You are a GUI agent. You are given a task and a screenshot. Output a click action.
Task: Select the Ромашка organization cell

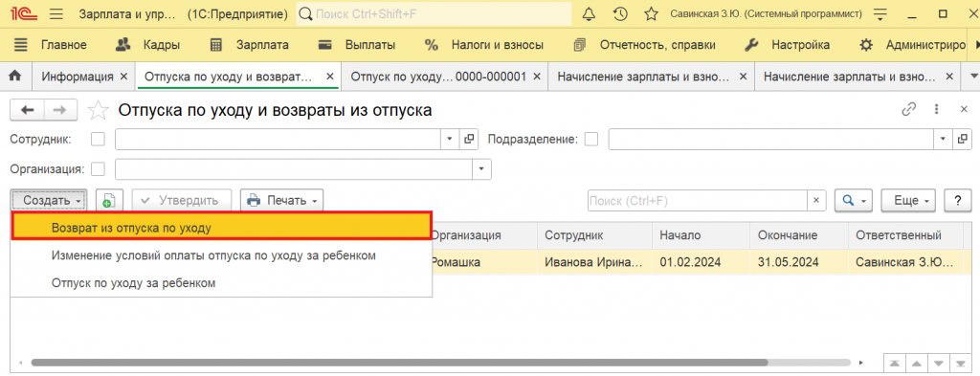click(x=484, y=262)
